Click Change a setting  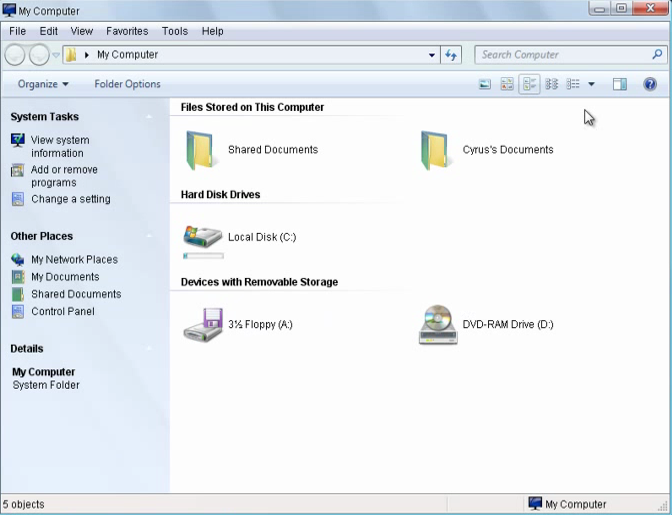click(x=71, y=199)
